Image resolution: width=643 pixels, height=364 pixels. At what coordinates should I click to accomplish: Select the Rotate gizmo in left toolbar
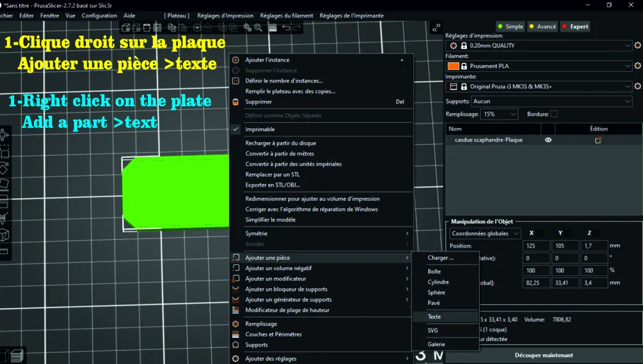5,168
